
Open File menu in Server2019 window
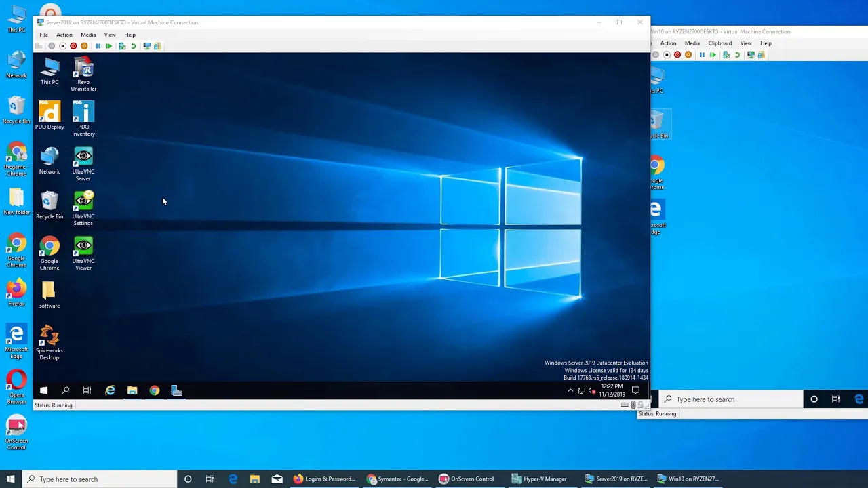tap(43, 35)
